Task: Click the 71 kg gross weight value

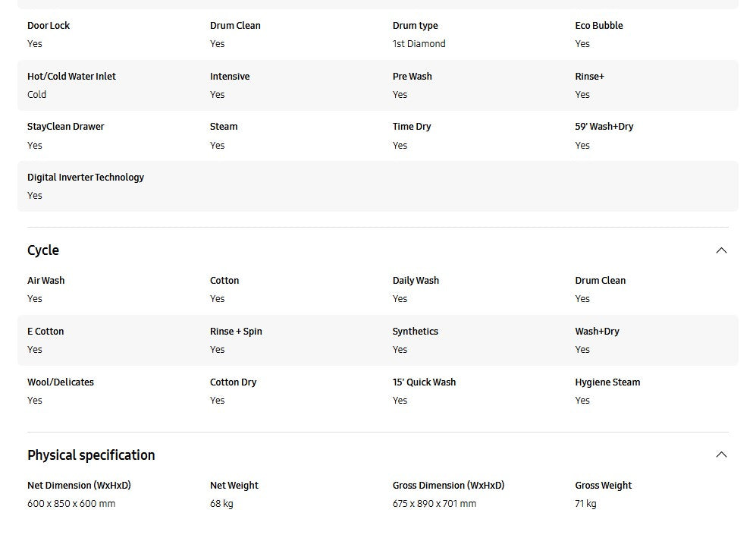Action: (586, 504)
